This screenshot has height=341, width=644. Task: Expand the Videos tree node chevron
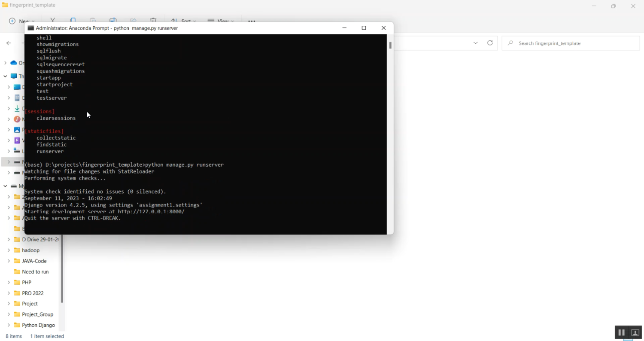(9, 140)
